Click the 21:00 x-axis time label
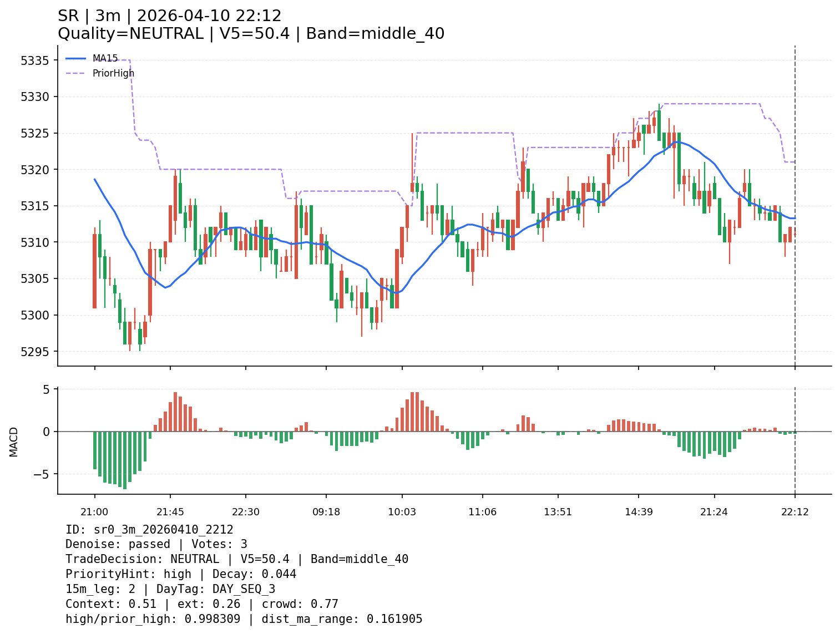 tap(94, 512)
